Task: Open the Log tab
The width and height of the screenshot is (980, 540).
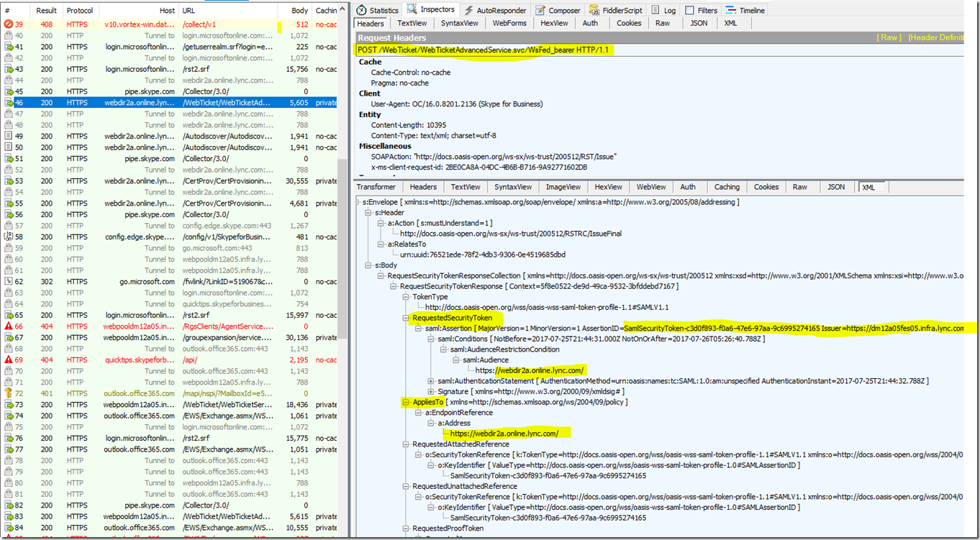Action: (663, 10)
